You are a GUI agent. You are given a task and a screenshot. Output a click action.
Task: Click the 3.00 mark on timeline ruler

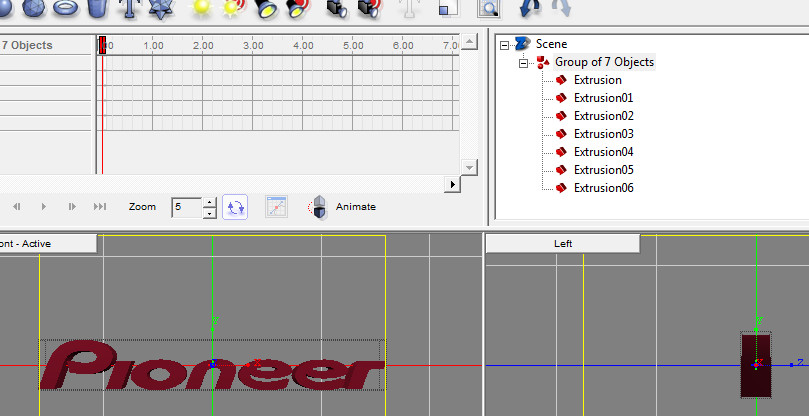pyautogui.click(x=253, y=45)
